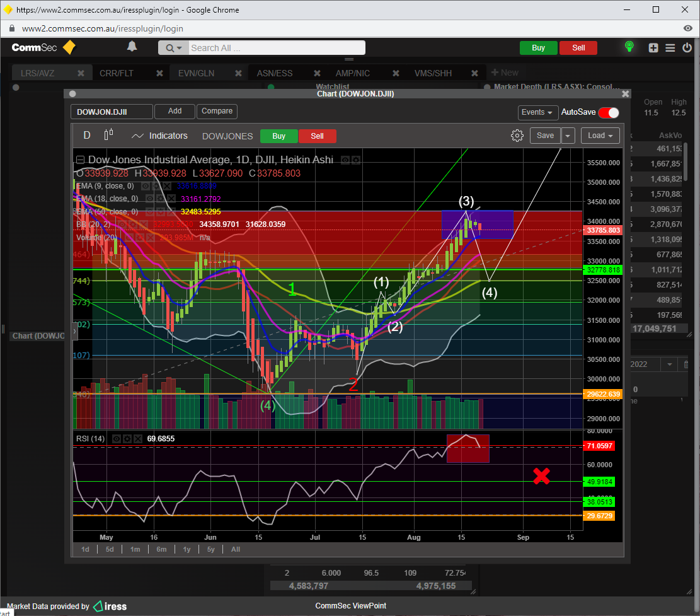Image resolution: width=700 pixels, height=616 pixels.
Task: Toggle visibility of EMA (50) line
Action: coord(149,212)
